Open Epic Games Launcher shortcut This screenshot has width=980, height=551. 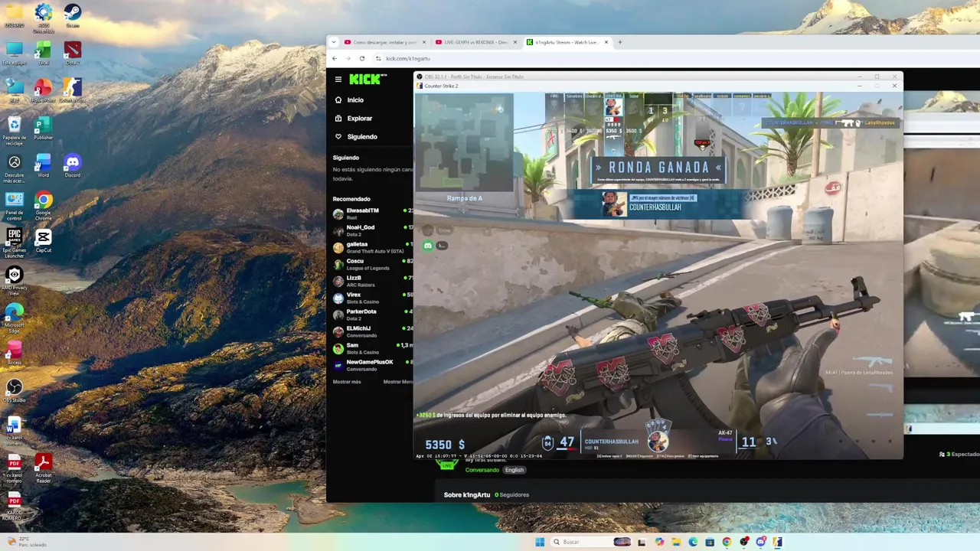coord(15,243)
